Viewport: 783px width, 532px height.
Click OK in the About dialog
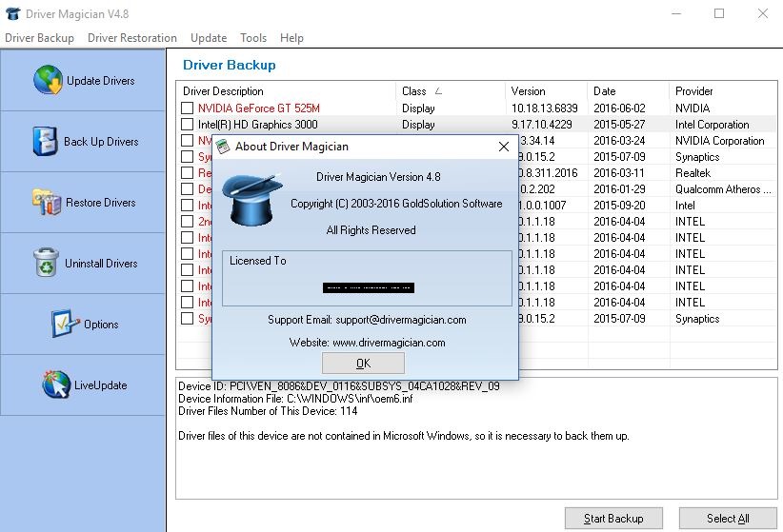click(x=363, y=363)
